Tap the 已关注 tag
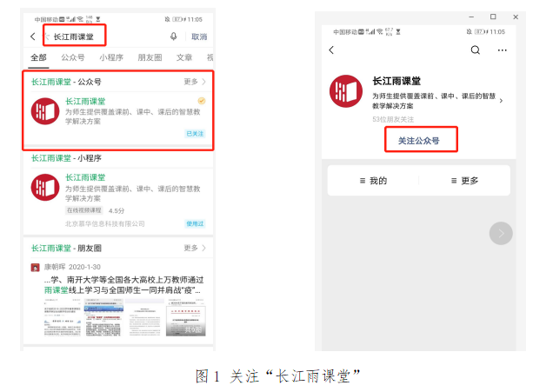The image size is (553, 392). [x=195, y=134]
